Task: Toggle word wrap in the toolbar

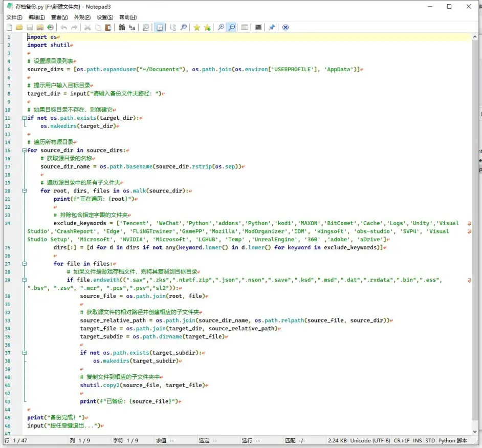Action: pos(160,27)
